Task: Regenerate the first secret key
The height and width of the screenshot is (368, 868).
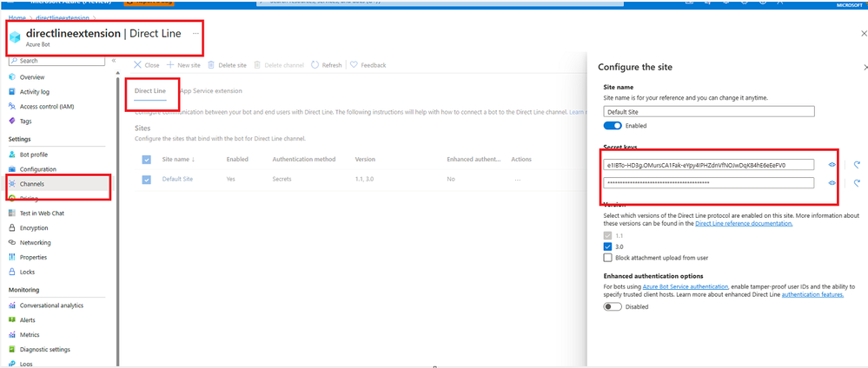Action: [x=857, y=165]
